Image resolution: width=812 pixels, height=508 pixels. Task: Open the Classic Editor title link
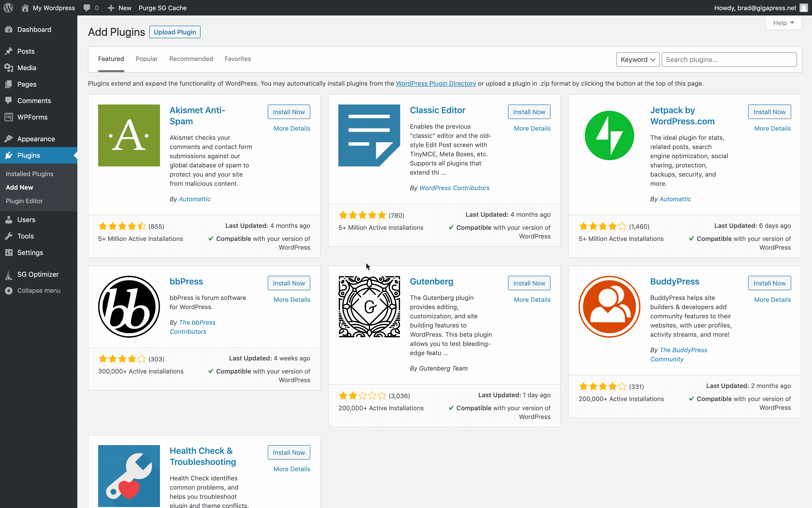(x=438, y=110)
